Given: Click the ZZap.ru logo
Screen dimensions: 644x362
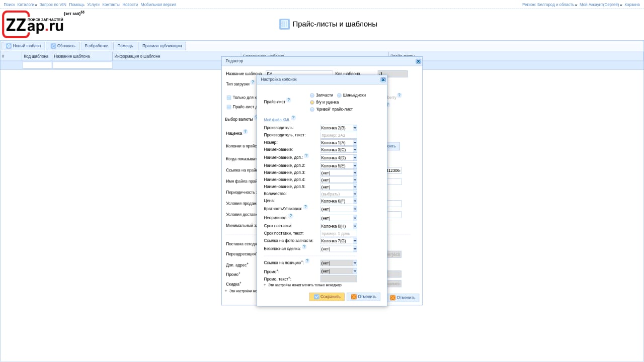Looking at the screenshot, I should tap(33, 25).
